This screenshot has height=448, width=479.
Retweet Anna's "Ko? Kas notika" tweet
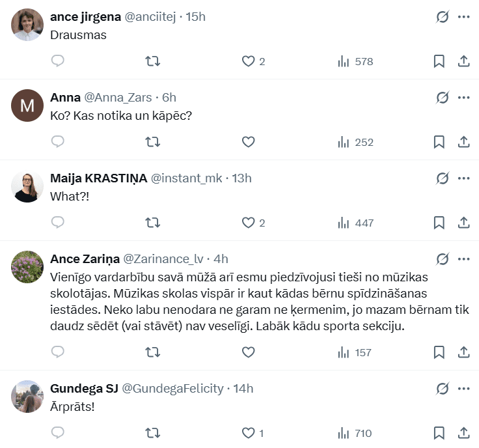152,142
